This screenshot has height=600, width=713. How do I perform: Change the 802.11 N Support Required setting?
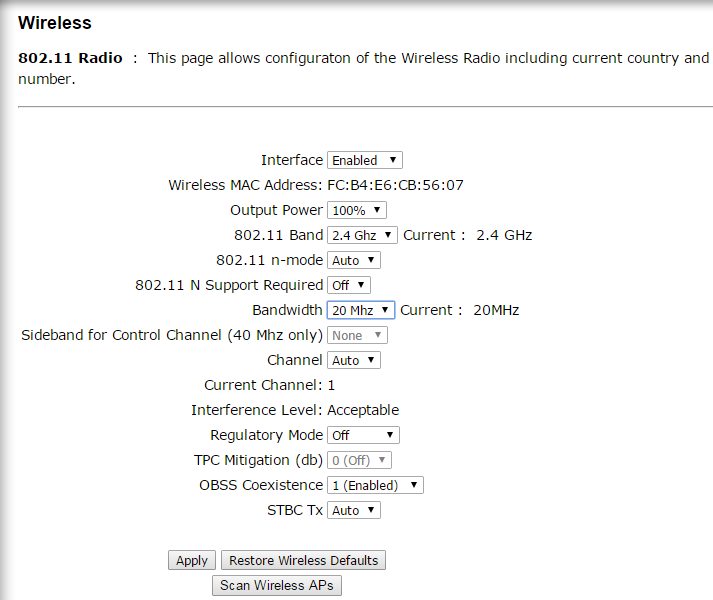point(349,285)
